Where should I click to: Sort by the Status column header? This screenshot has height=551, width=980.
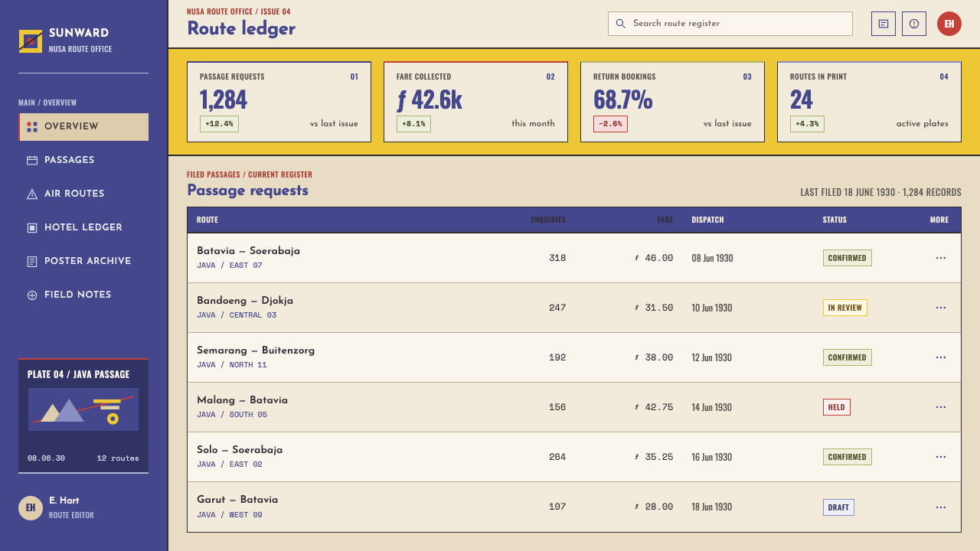tap(835, 220)
